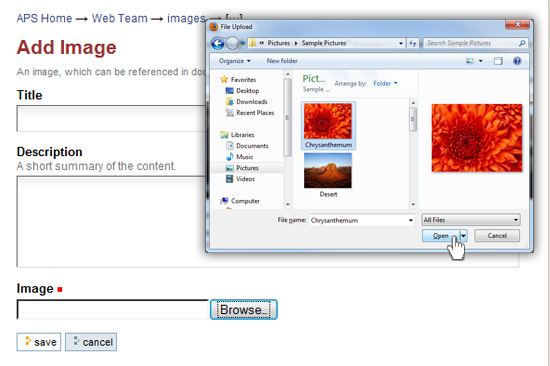Click New folder in the toolbar
This screenshot has height=366, width=550.
coord(282,61)
